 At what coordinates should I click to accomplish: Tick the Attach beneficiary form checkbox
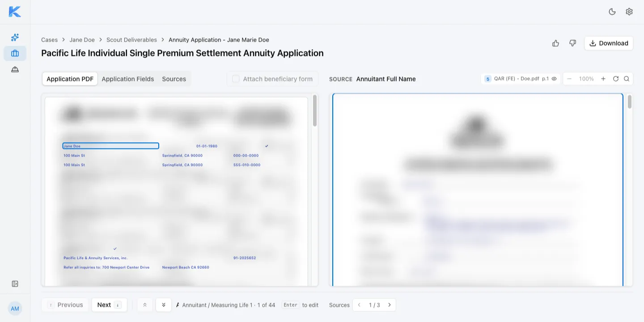click(236, 79)
